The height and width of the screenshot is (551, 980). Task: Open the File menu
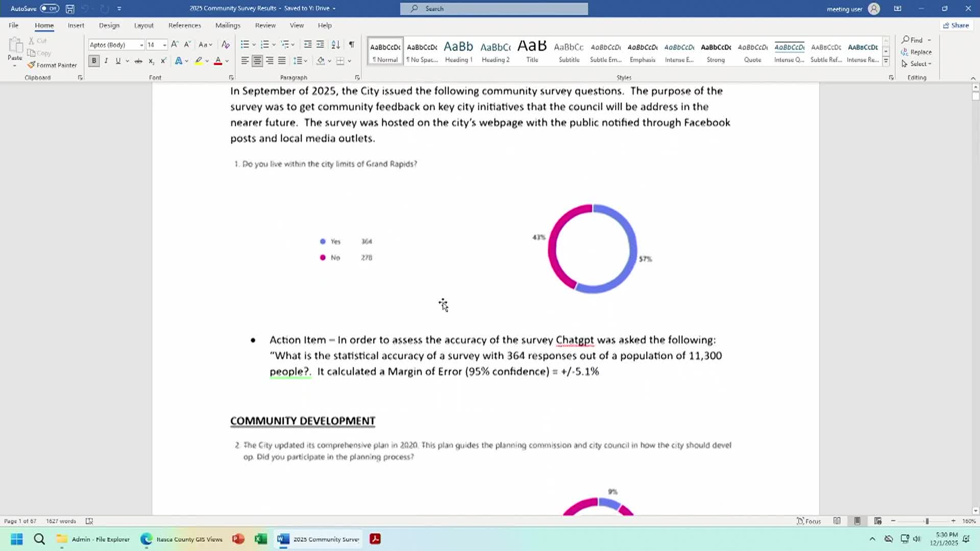(x=13, y=25)
